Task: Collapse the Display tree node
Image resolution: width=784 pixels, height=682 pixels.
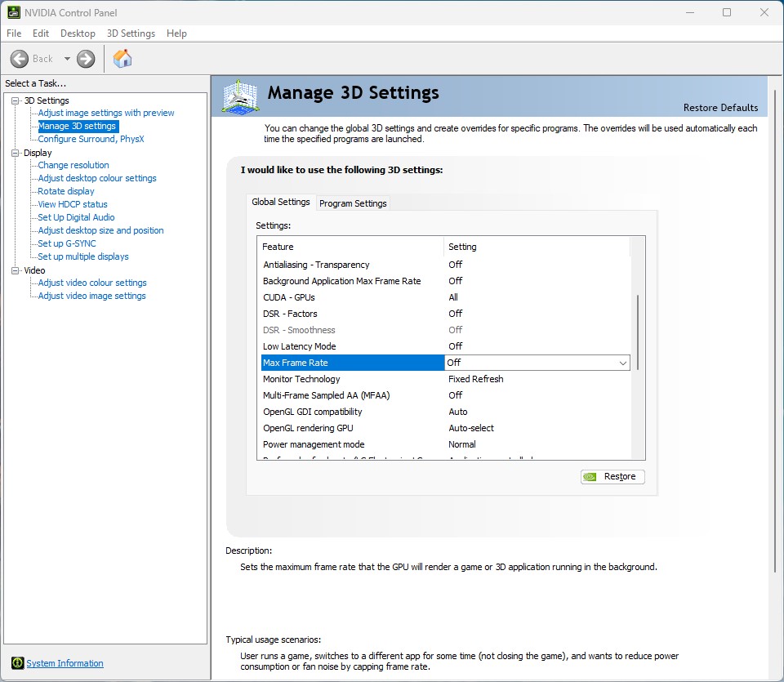Action: tap(16, 153)
